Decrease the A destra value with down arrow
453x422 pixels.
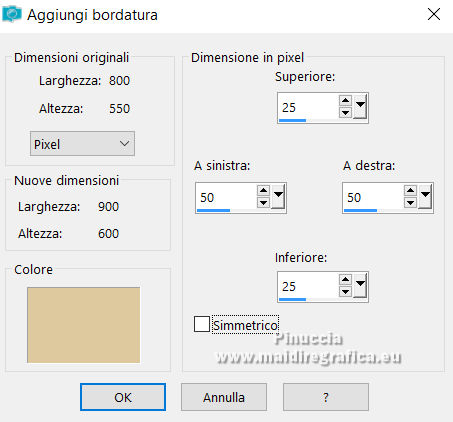point(410,203)
